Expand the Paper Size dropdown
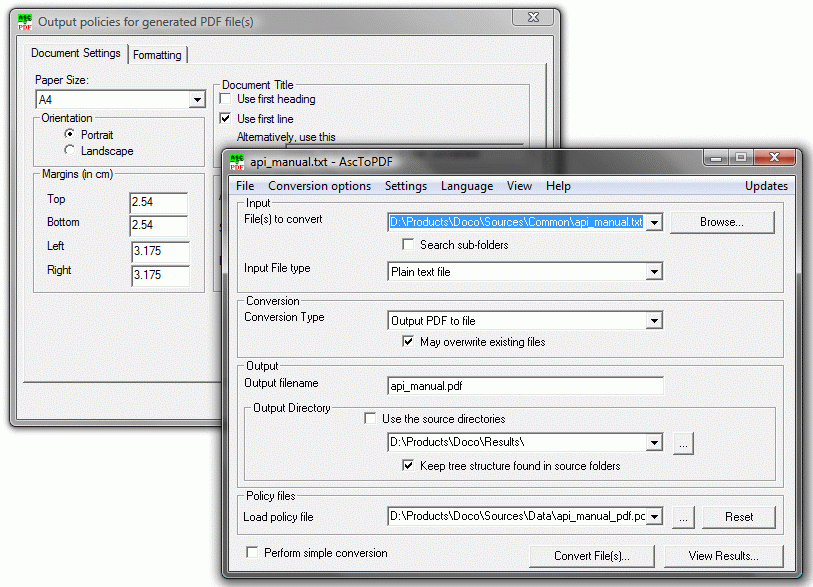The width and height of the screenshot is (813, 587). 197,100
